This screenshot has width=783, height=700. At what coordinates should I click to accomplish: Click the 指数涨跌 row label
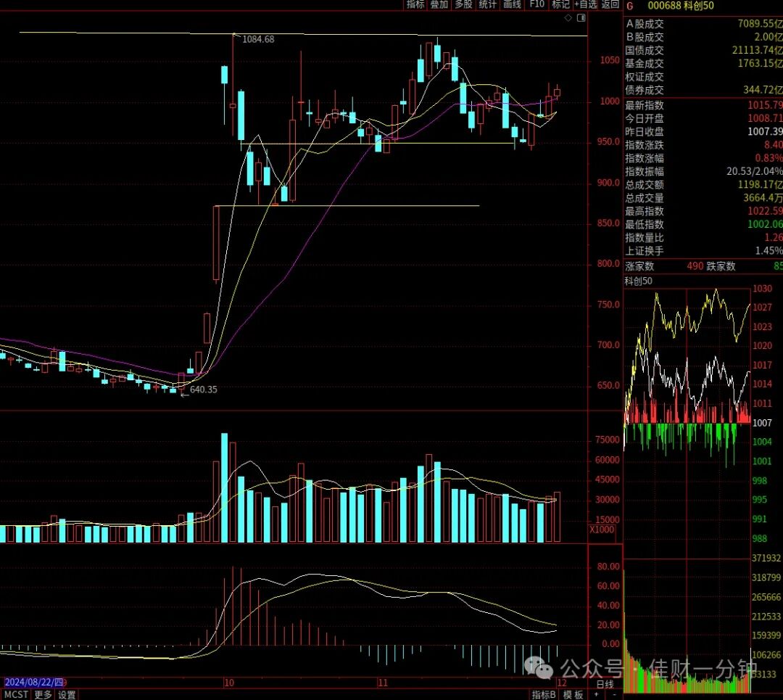(645, 145)
